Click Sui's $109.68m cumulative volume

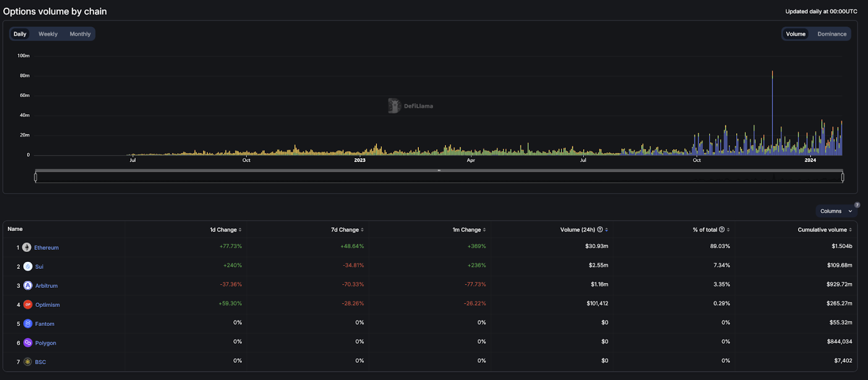click(840, 265)
